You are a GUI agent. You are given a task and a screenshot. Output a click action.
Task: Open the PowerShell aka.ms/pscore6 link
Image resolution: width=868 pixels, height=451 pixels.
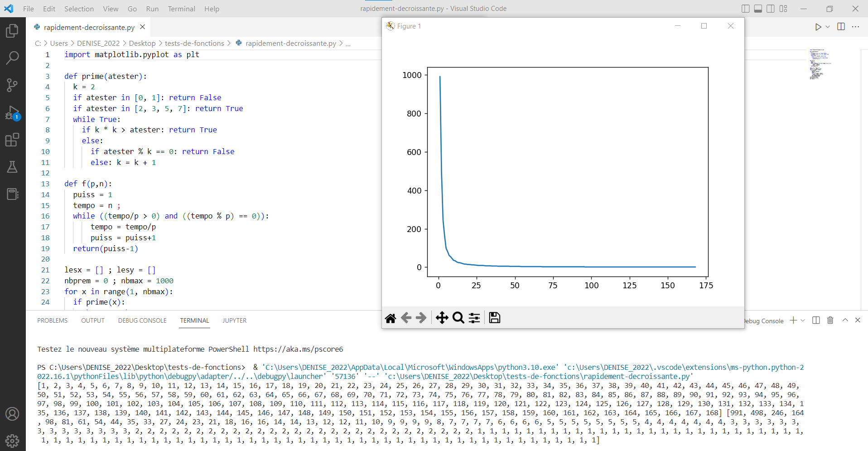298,349
